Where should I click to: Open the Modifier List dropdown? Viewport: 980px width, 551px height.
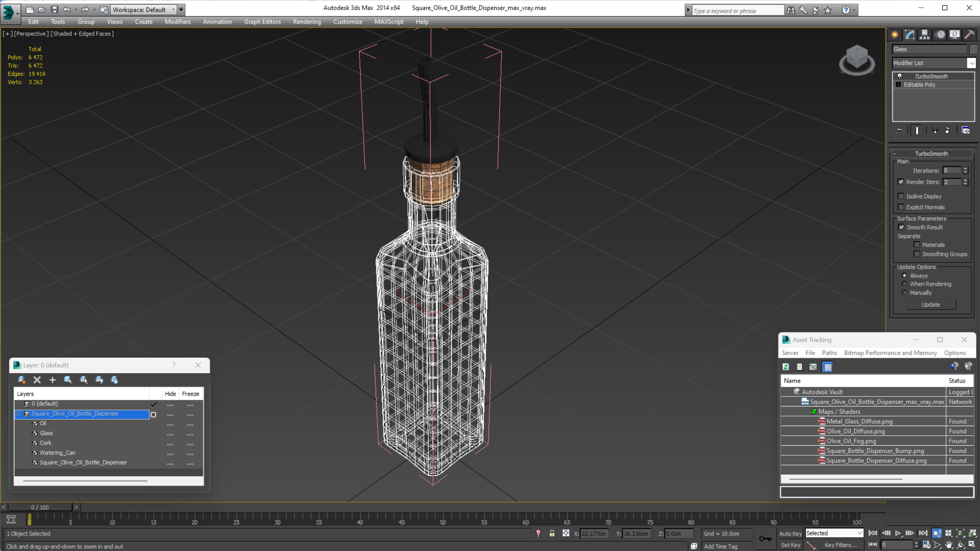971,63
